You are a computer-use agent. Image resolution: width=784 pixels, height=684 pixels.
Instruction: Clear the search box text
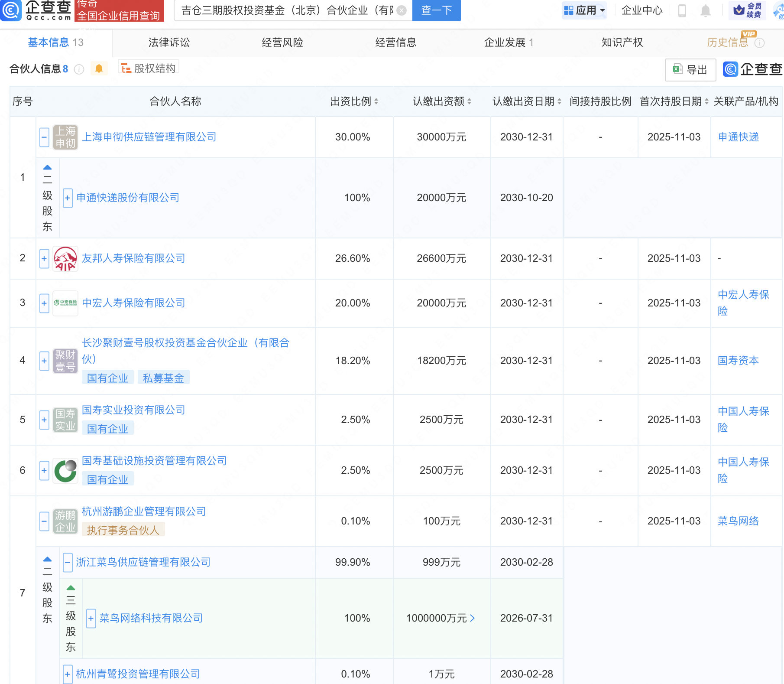(x=402, y=10)
